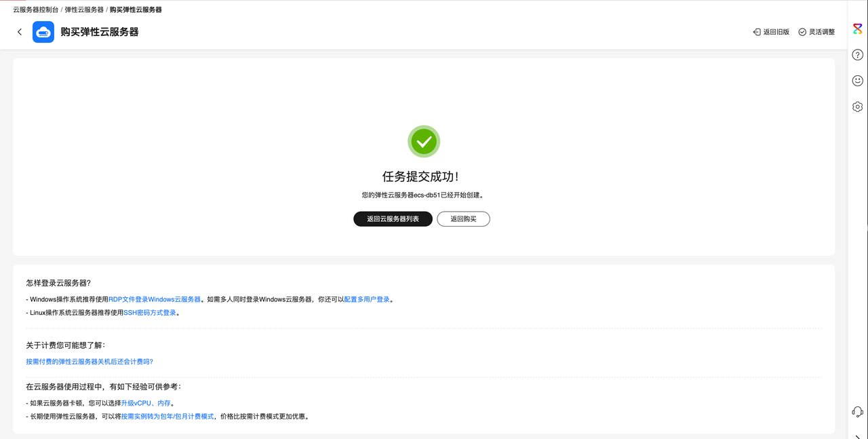Image resolution: width=868 pixels, height=439 pixels.
Task: Click the back arrow beside page title
Action: [20, 32]
